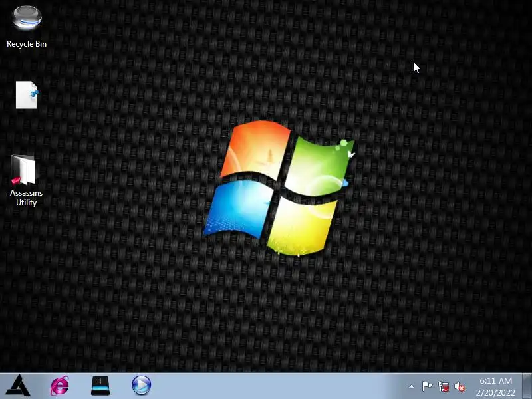Screen dimensions: 532x399
Task: Launch Internet Explorer from taskbar
Action: [60, 386]
